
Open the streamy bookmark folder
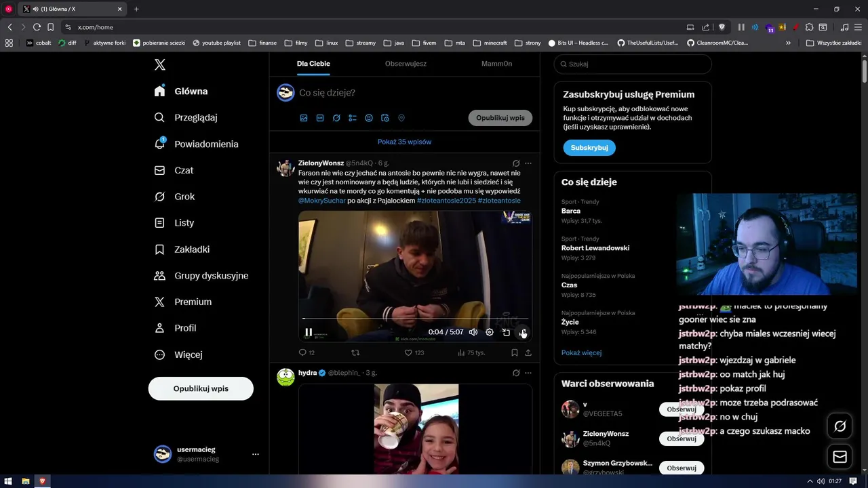(x=361, y=43)
